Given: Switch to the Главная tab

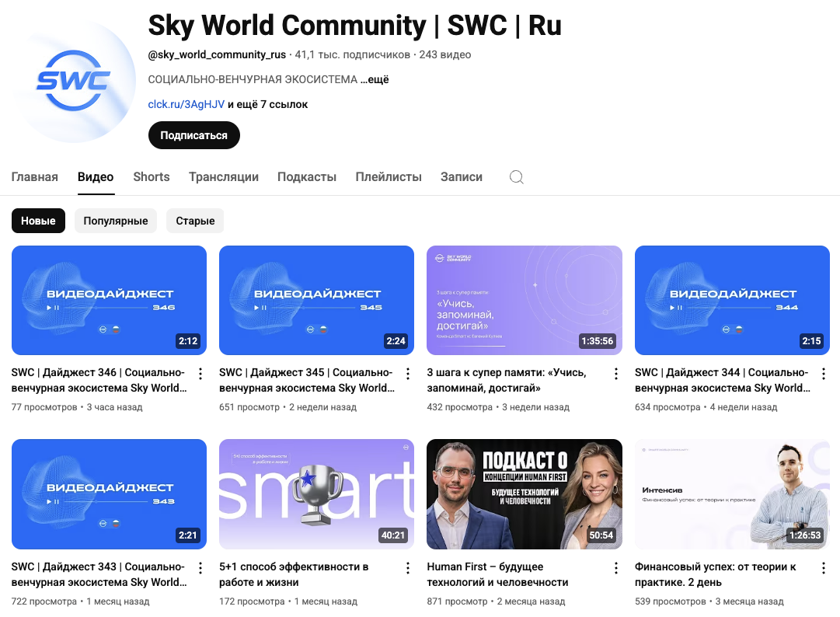Looking at the screenshot, I should click(x=35, y=176).
